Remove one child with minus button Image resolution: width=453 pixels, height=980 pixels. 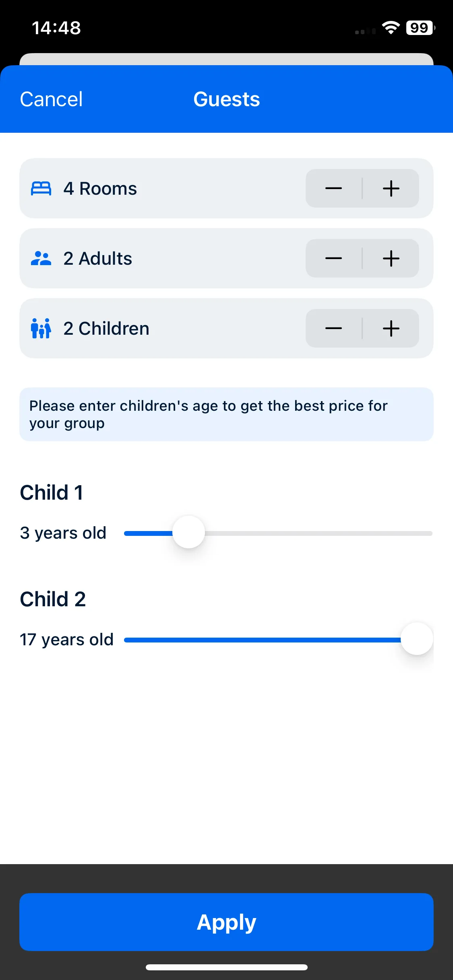tap(334, 328)
